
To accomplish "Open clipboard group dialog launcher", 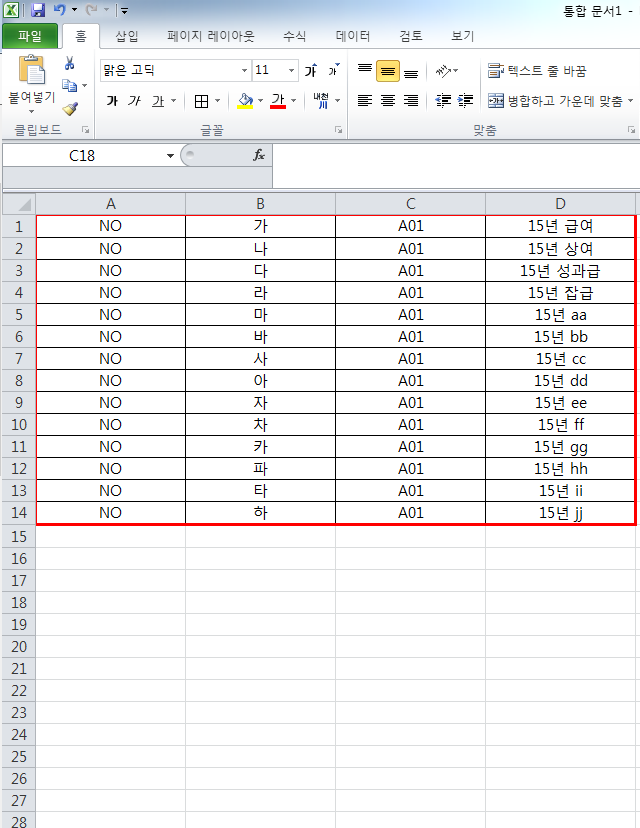I will point(85,130).
